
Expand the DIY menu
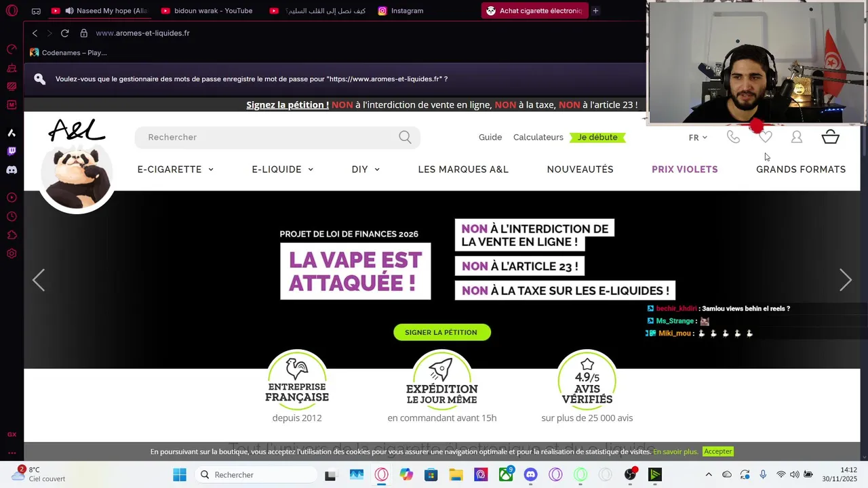pyautogui.click(x=366, y=169)
